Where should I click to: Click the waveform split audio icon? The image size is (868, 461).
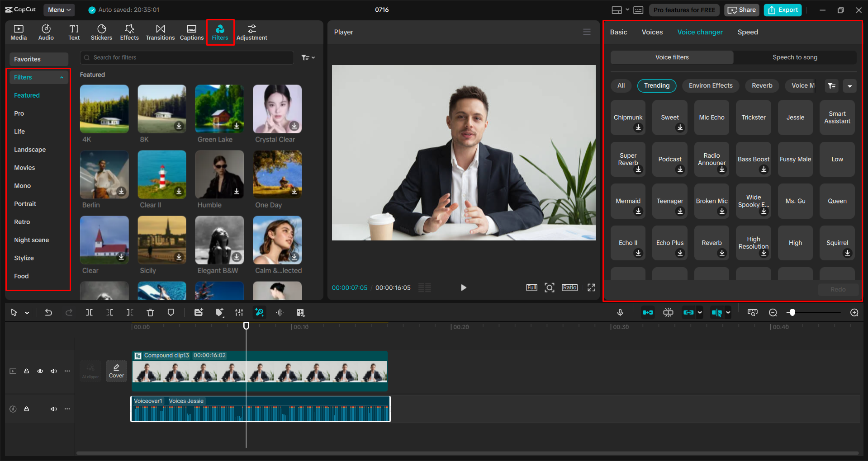(x=280, y=312)
